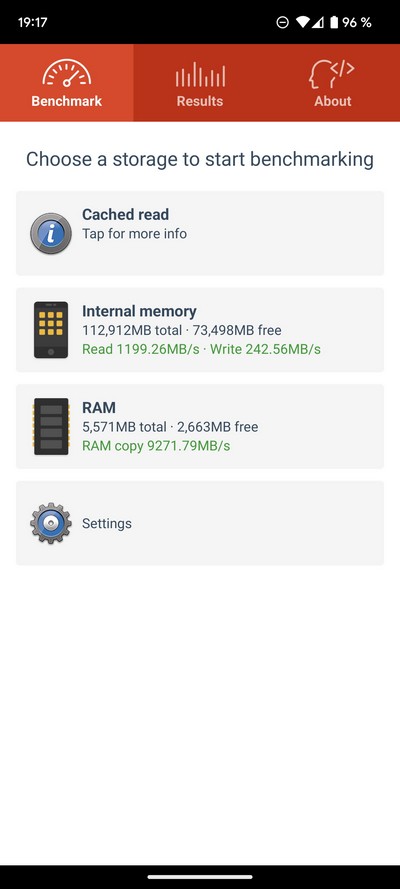Select the Benchmark tab label
400x889 pixels.
67,101
